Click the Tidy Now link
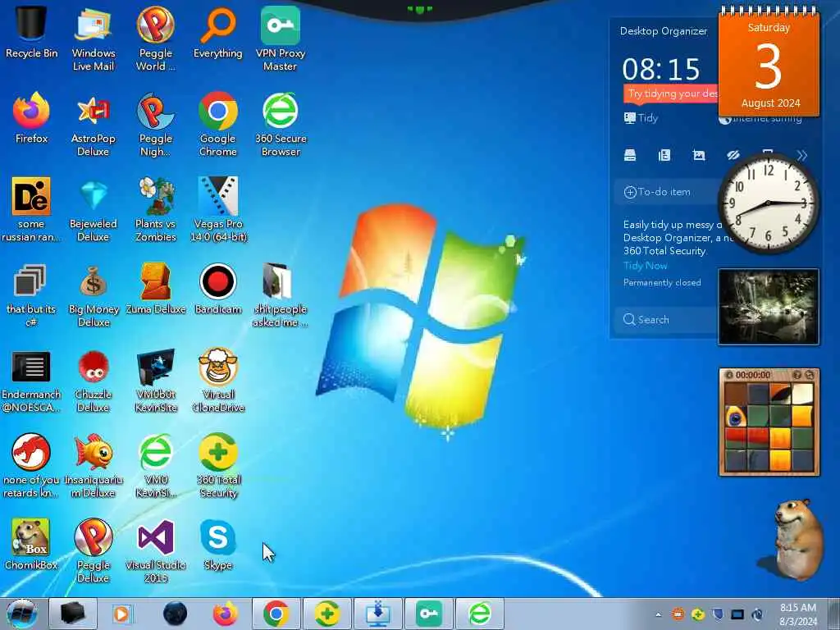Image resolution: width=840 pixels, height=630 pixels. tap(645, 266)
